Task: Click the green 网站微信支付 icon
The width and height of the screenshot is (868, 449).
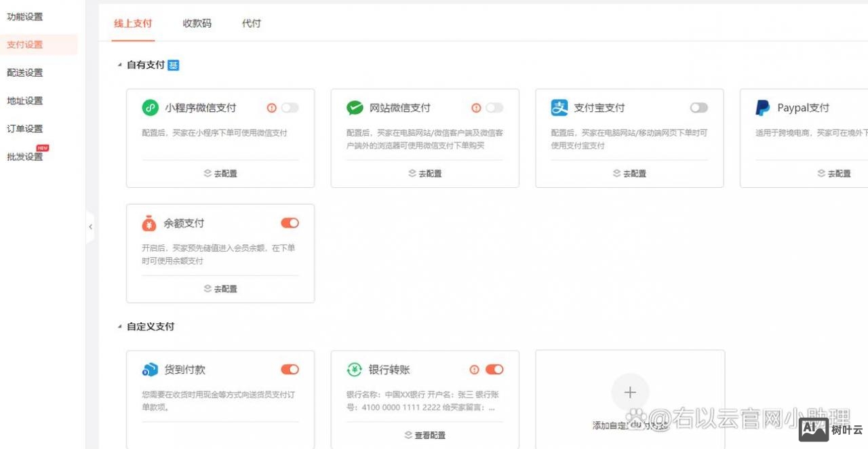Action: (x=353, y=107)
